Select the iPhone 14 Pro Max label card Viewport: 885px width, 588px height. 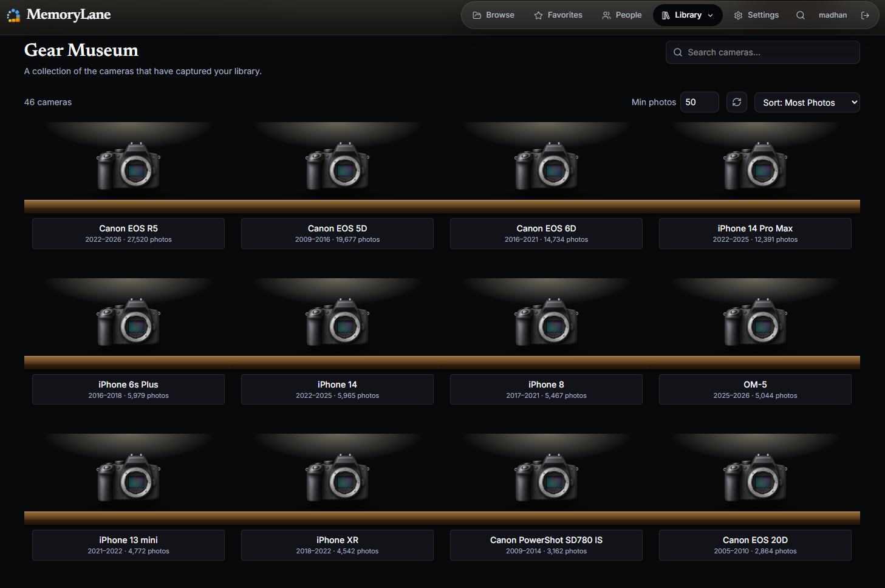coord(756,233)
